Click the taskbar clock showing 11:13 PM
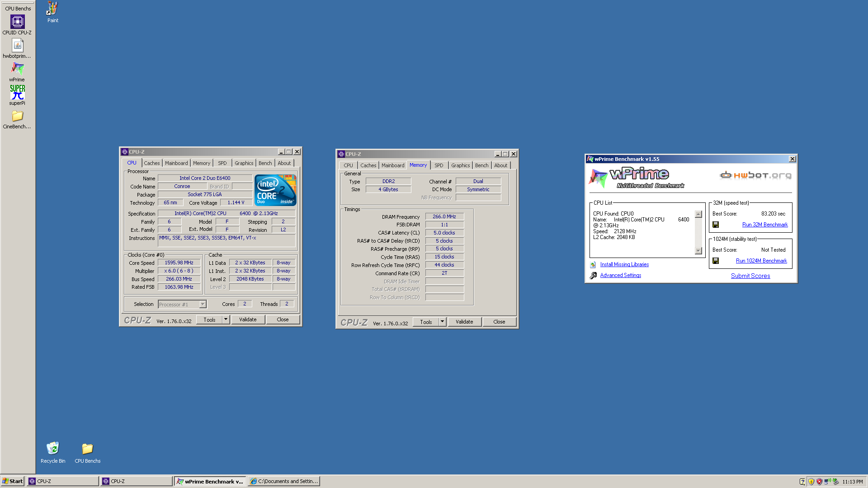 853,482
